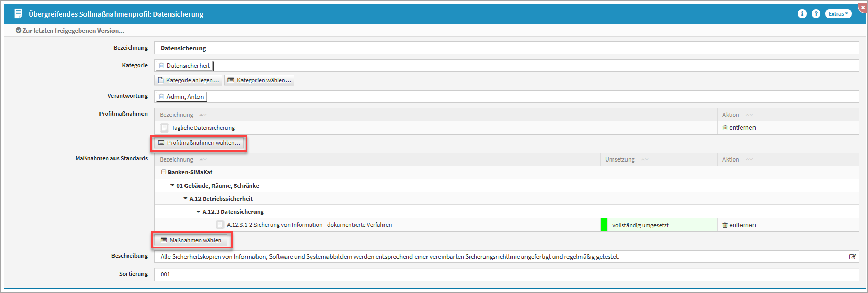
Task: Open the Extras dropdown menu
Action: 838,14
